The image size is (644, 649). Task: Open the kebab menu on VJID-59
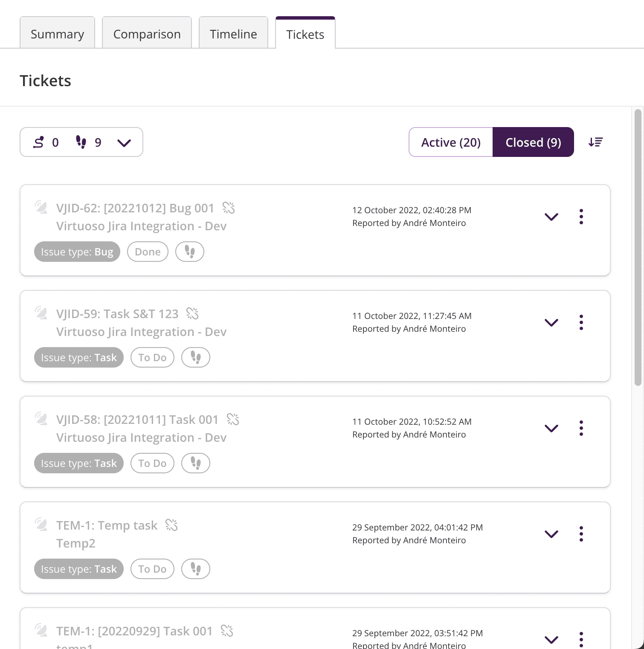[x=581, y=323]
